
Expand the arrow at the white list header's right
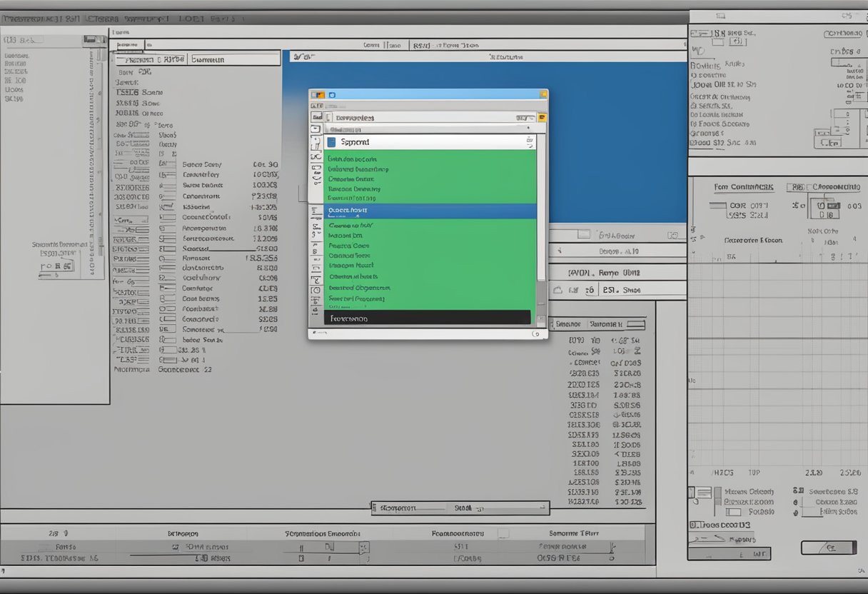pyautogui.click(x=529, y=141)
